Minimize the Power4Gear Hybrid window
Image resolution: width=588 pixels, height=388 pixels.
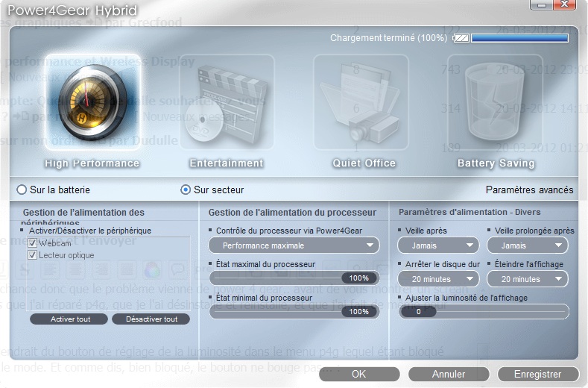540,7
